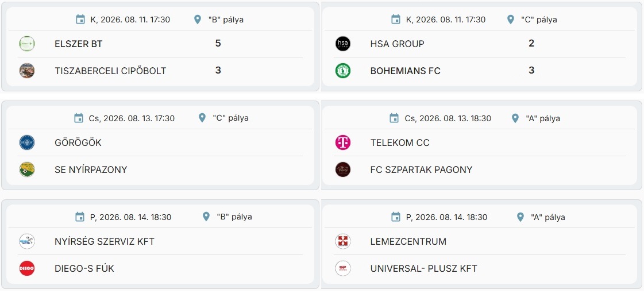The width and height of the screenshot is (644, 293).
Task: Click the FC Szpartak Pagony logo
Action: [342, 169]
